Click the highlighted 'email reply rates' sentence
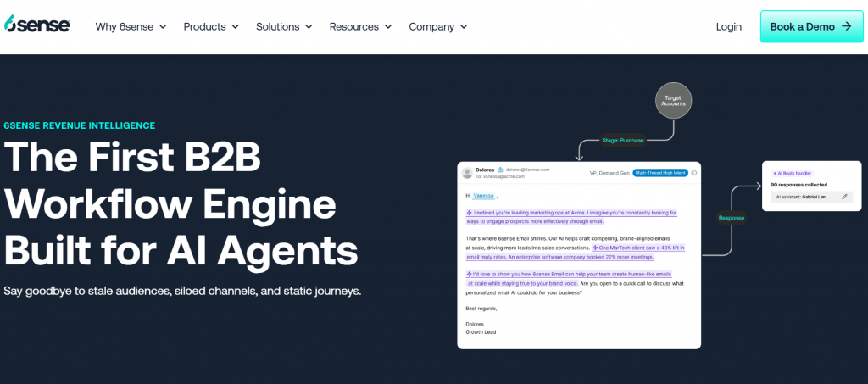 point(559,258)
